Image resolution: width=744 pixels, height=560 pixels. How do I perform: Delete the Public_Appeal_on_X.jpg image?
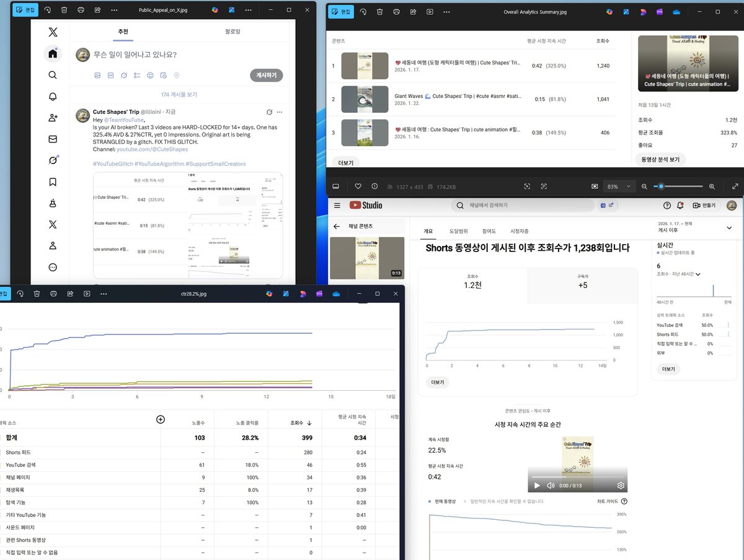click(x=64, y=11)
